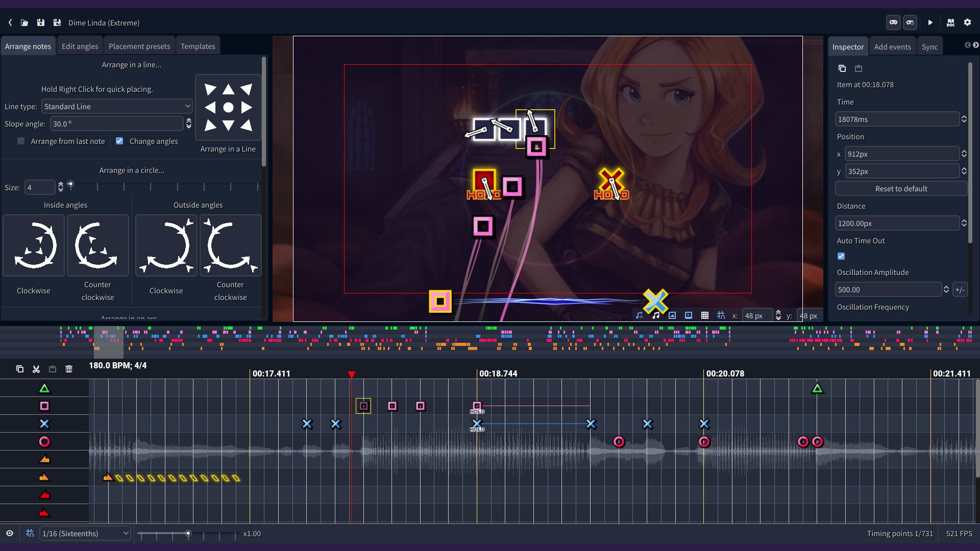Click the grid display icon in preview toolbar
This screenshot has height=551, width=980.
pyautogui.click(x=704, y=316)
